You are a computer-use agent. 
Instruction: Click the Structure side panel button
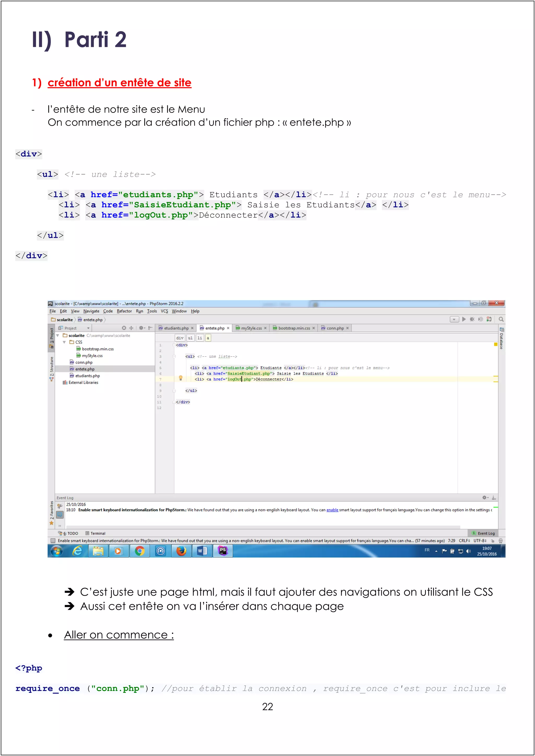click(52, 369)
